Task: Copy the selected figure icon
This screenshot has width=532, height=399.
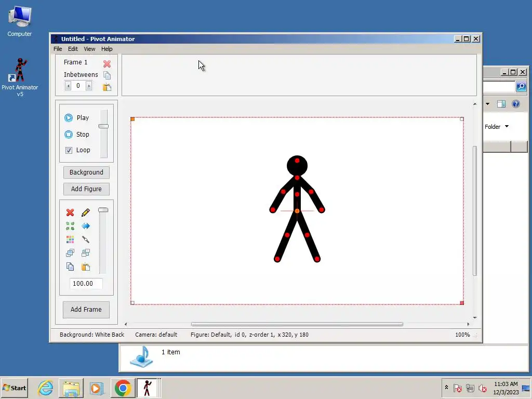Action: tap(70, 267)
